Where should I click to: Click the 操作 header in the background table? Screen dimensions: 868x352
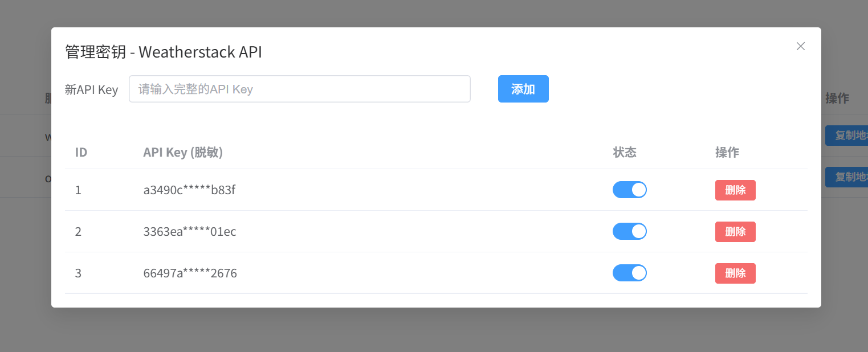pos(838,97)
